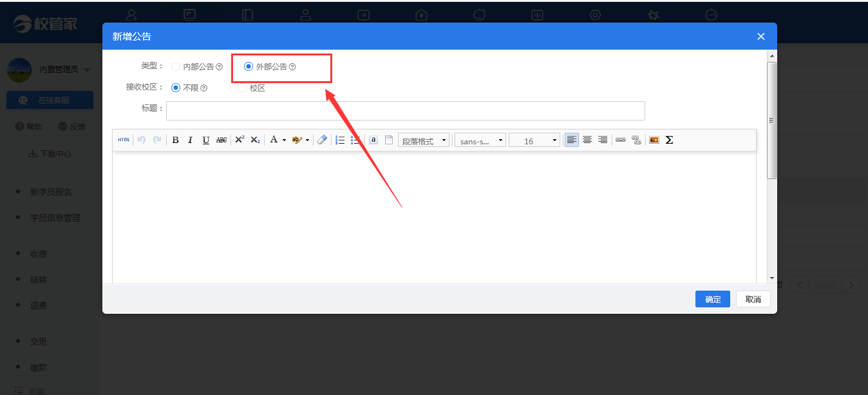868x395 pixels.
Task: Click the eraser clear-format icon
Action: [322, 140]
